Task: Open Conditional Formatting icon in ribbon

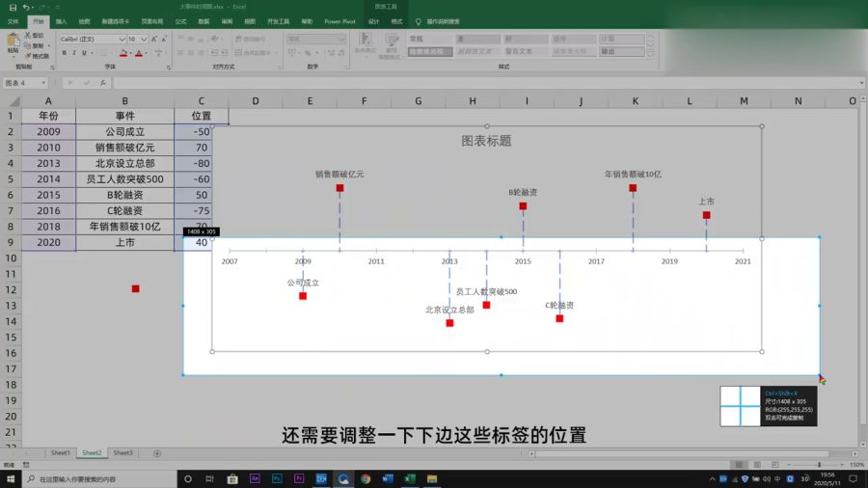Action: [x=366, y=43]
